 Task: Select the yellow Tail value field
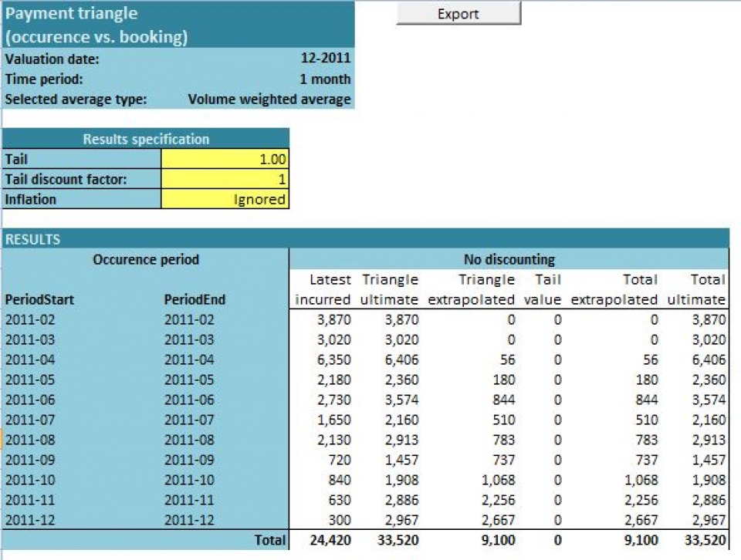(225, 160)
